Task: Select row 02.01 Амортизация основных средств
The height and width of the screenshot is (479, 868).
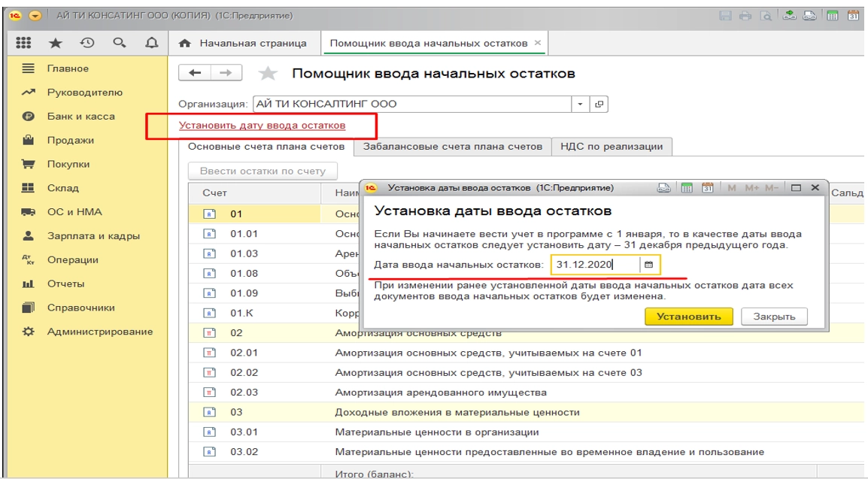Action: point(526,353)
